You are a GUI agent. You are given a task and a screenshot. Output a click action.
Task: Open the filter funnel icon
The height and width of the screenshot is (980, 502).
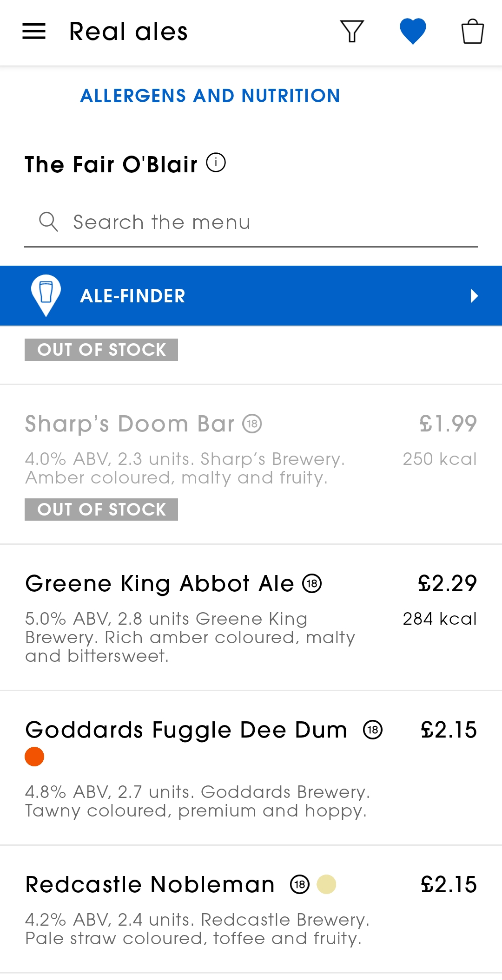[x=352, y=32]
